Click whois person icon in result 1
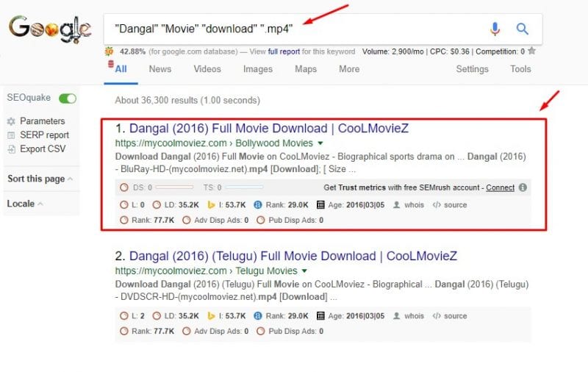 tap(396, 205)
